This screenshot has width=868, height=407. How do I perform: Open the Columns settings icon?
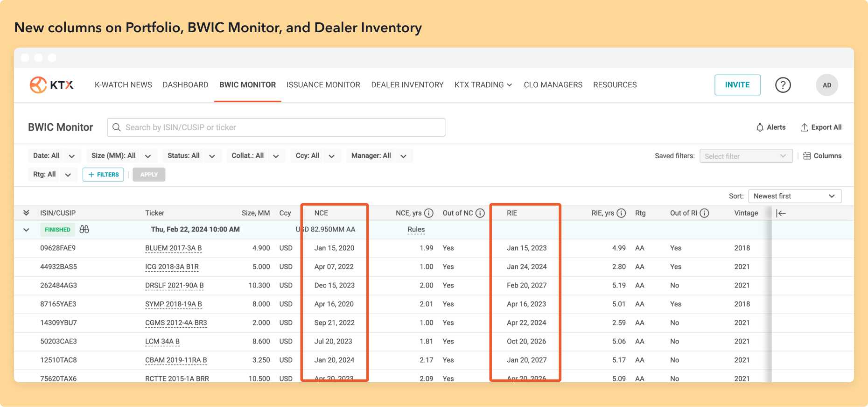click(x=807, y=156)
